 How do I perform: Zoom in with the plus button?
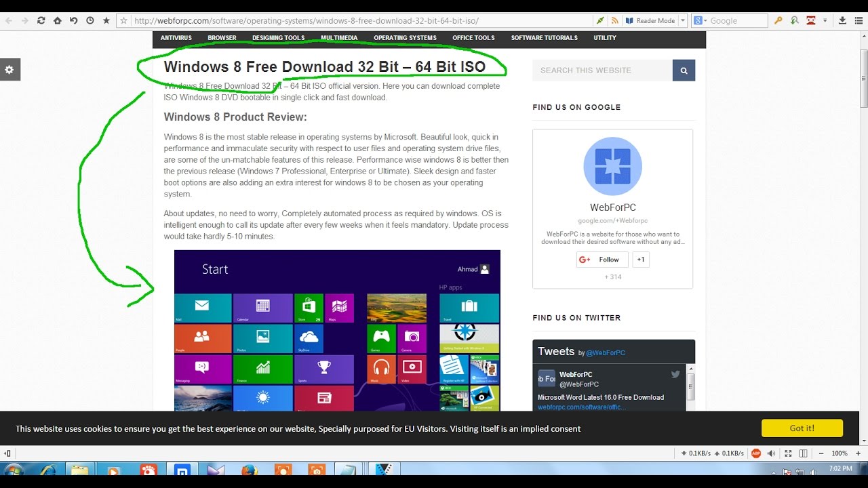click(859, 453)
